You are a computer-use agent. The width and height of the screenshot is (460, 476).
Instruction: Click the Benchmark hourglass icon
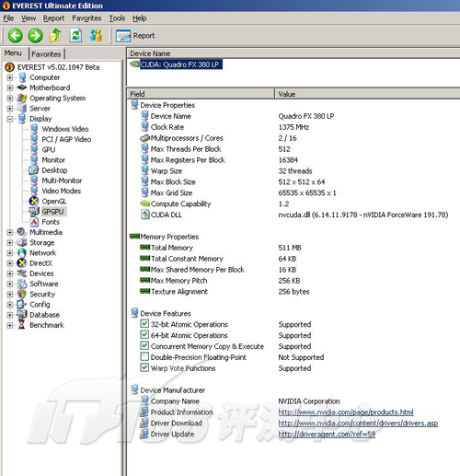pos(22,325)
